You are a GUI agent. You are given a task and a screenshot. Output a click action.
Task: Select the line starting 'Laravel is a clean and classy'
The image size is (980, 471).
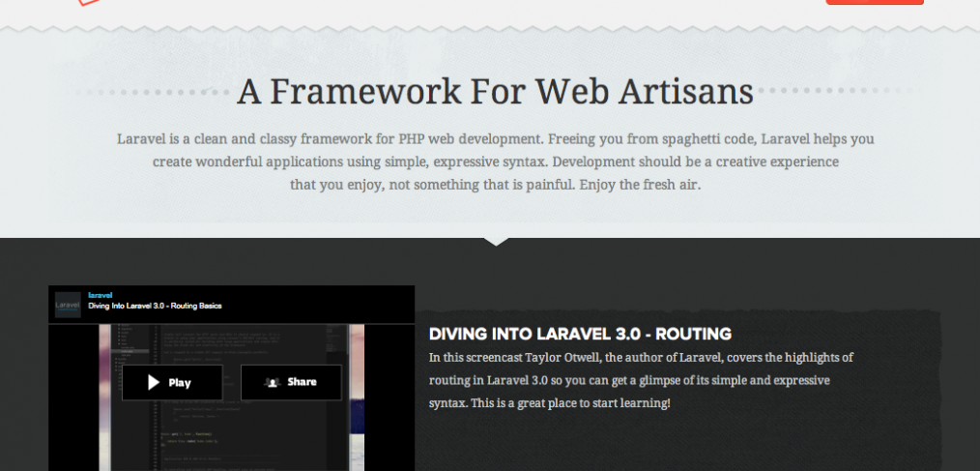click(x=495, y=139)
